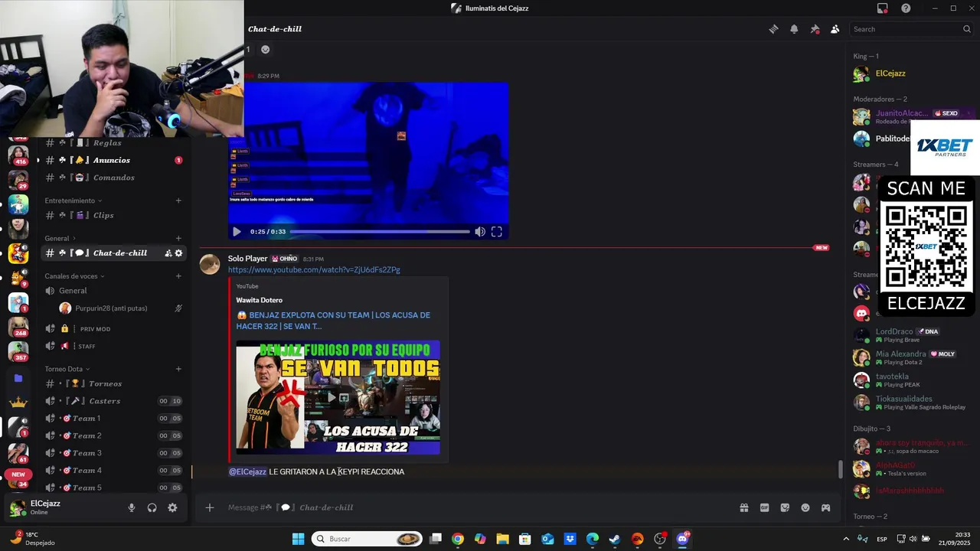Image resolution: width=980 pixels, height=551 pixels.
Task: Open sticker picker icon
Action: click(785, 507)
